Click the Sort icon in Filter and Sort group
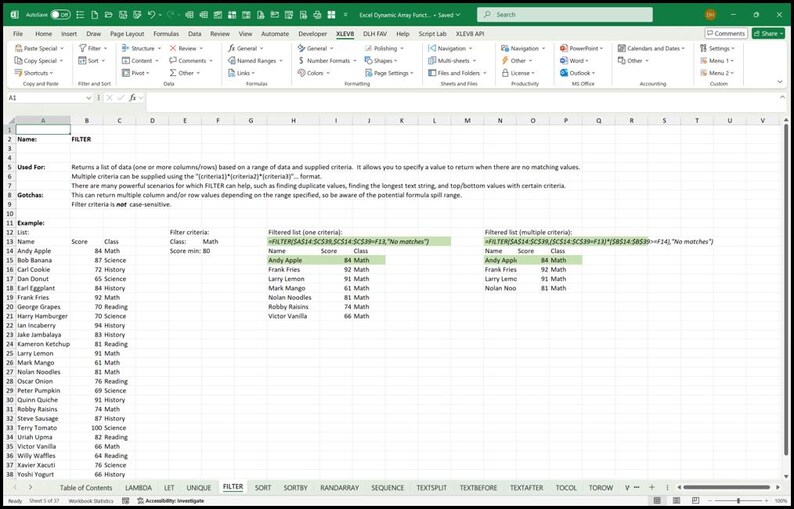Viewport: 794px width, 509px height. point(83,61)
